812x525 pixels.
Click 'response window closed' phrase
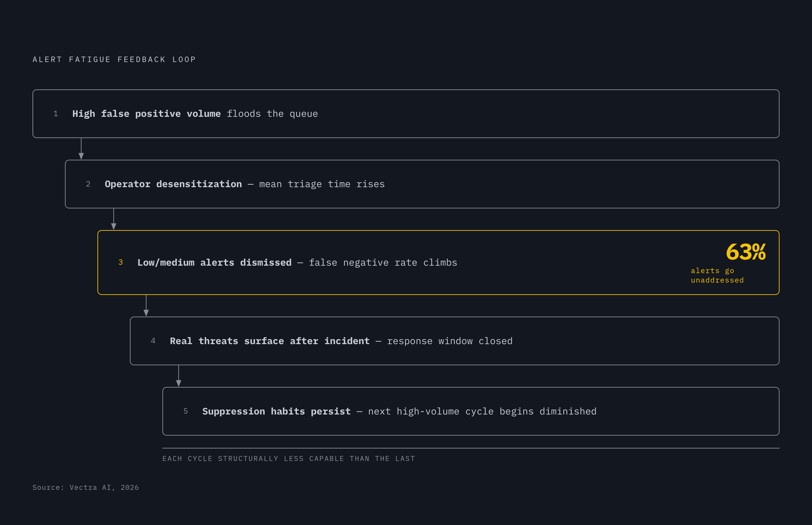[x=450, y=341]
